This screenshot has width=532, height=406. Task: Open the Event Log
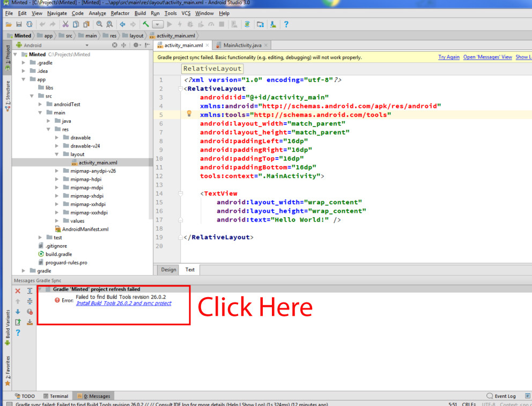[x=501, y=396]
